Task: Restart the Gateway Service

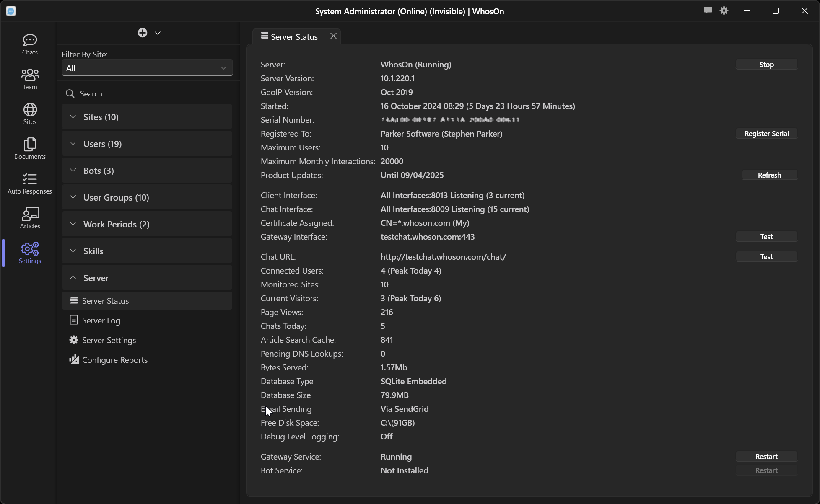Action: 766,457
